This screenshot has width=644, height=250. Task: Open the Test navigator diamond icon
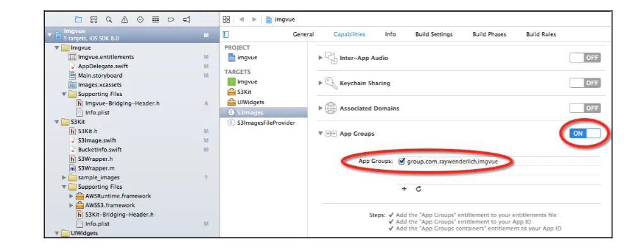[140, 20]
